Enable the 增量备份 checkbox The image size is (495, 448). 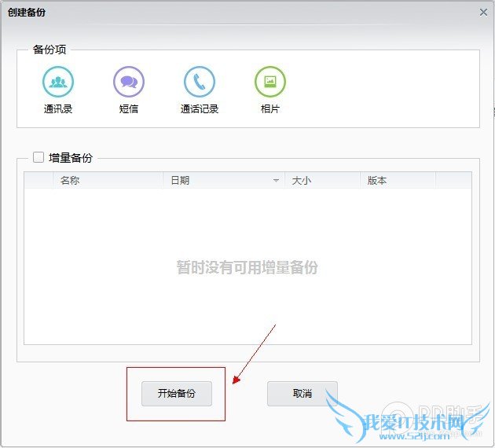(38, 157)
